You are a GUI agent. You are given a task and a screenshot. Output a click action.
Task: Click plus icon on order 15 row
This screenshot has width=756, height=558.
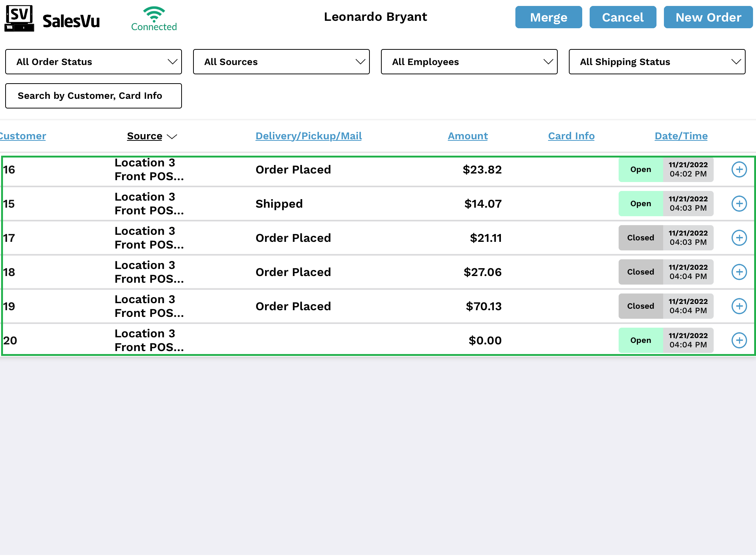click(x=739, y=204)
